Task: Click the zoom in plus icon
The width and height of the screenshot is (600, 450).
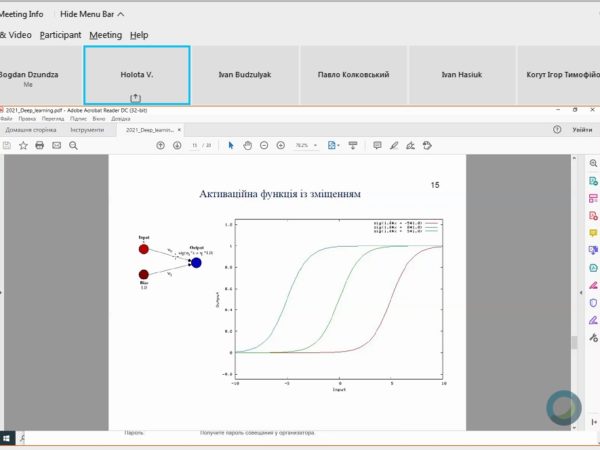Action: tap(282, 145)
